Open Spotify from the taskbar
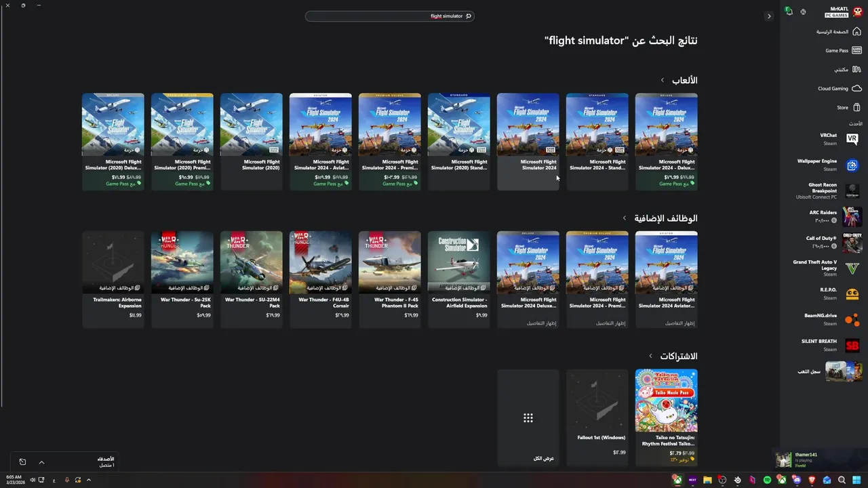The width and height of the screenshot is (868, 488). coord(767,480)
